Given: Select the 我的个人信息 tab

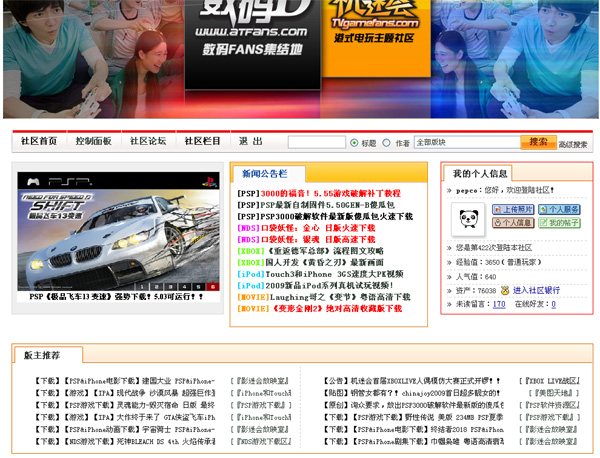Looking at the screenshot, I should click(x=480, y=174).
